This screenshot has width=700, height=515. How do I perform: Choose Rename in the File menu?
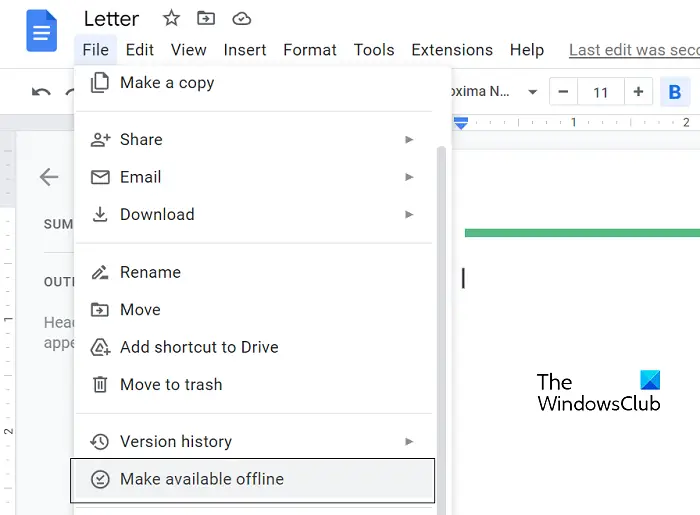point(254,272)
